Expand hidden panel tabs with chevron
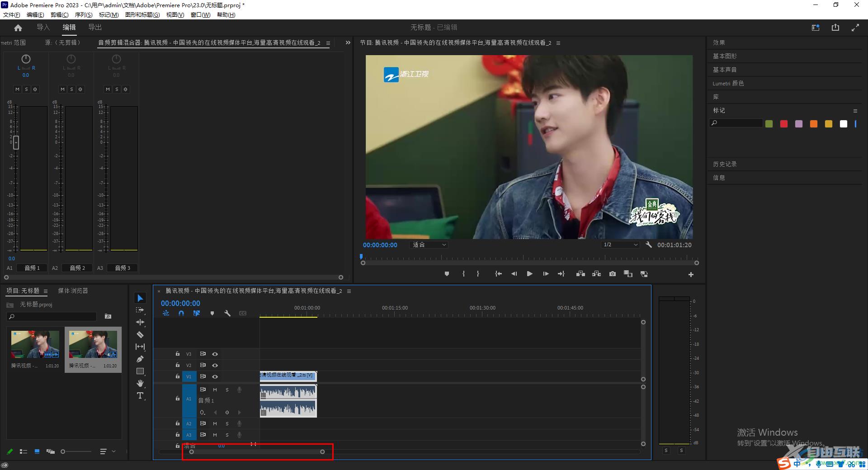868x470 pixels. 348,42
